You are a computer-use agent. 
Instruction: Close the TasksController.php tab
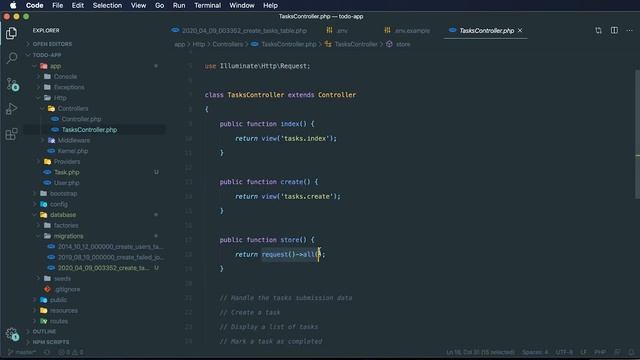pyautogui.click(x=520, y=31)
